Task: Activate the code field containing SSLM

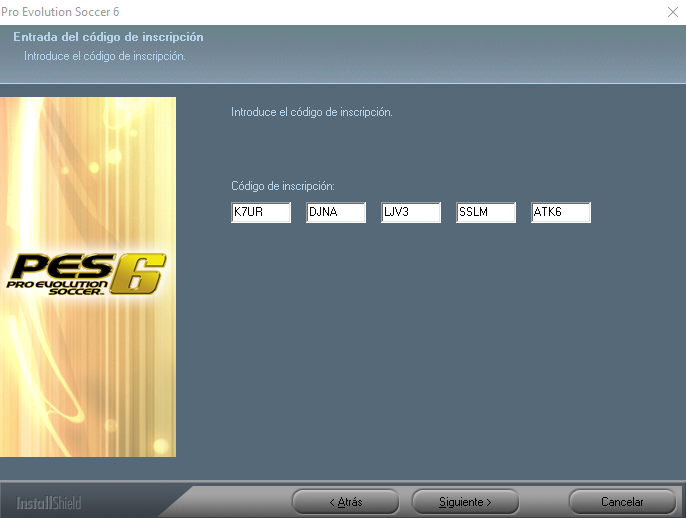Action: [486, 212]
